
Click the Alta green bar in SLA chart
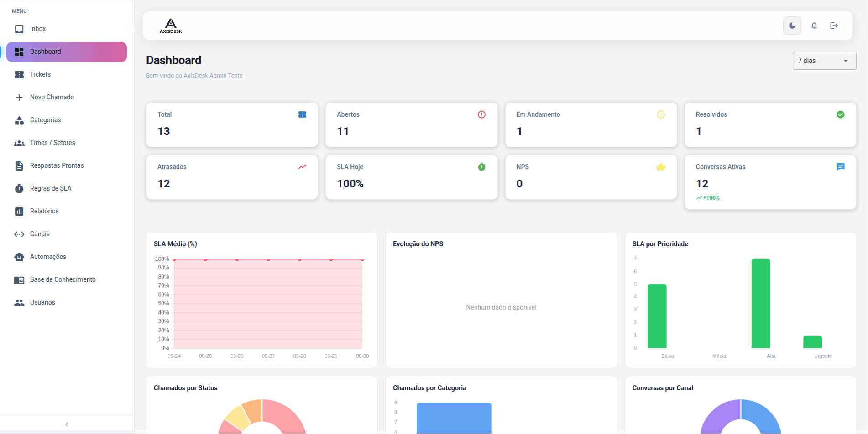click(x=761, y=304)
